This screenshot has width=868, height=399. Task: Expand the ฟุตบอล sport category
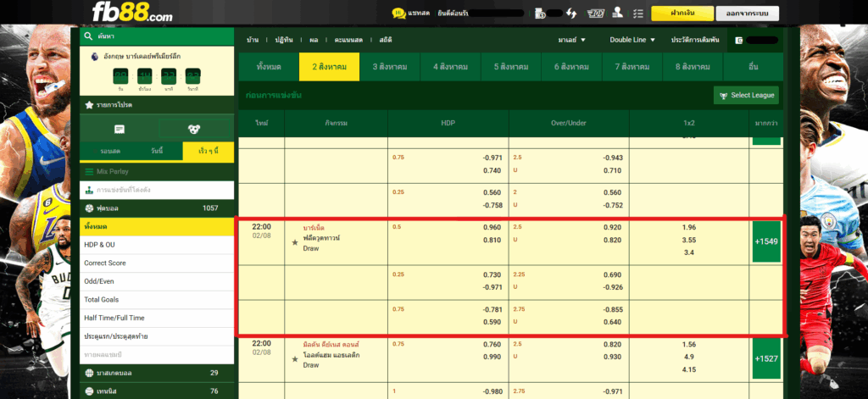[x=157, y=208]
